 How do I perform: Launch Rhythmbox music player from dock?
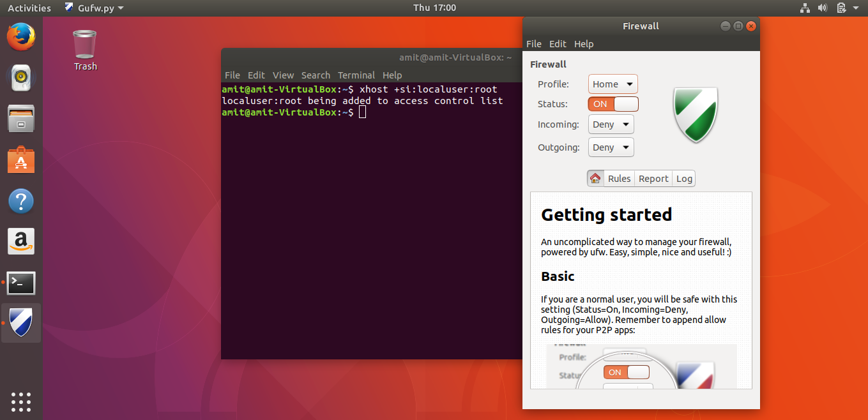pyautogui.click(x=20, y=78)
